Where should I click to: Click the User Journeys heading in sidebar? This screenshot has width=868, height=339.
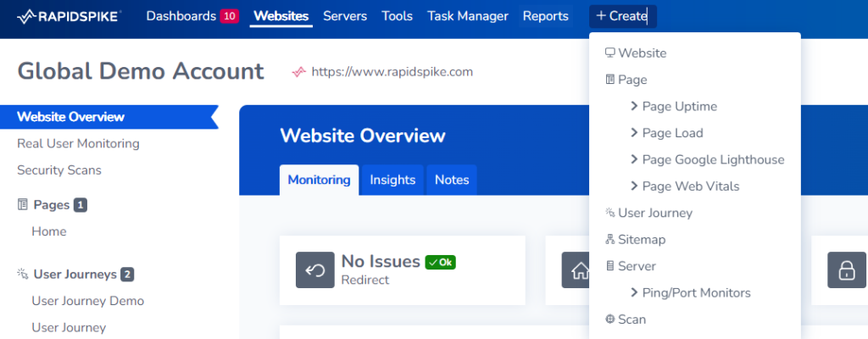pyautogui.click(x=75, y=275)
